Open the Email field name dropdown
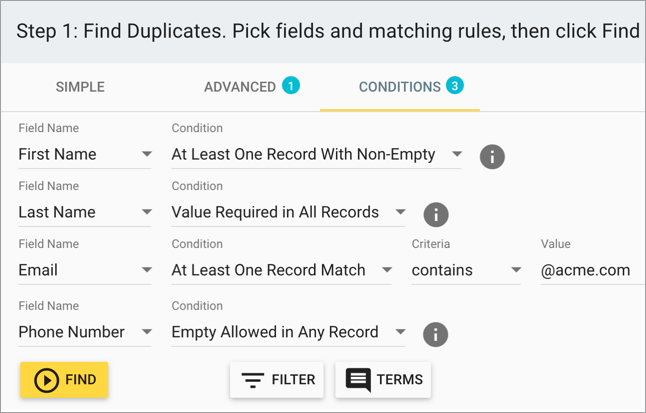The height and width of the screenshot is (413, 646). (85, 270)
